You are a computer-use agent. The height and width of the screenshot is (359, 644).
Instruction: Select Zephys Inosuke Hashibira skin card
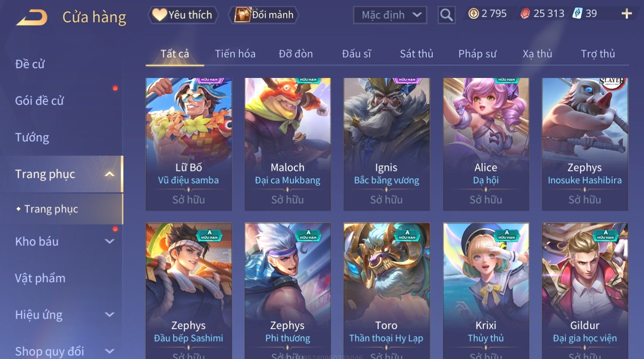585,144
